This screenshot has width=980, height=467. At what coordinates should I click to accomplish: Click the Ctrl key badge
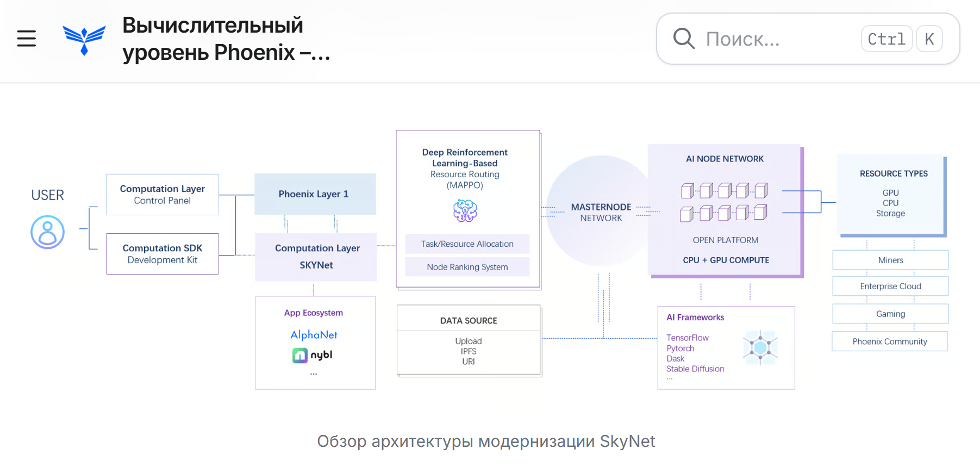[x=887, y=39]
